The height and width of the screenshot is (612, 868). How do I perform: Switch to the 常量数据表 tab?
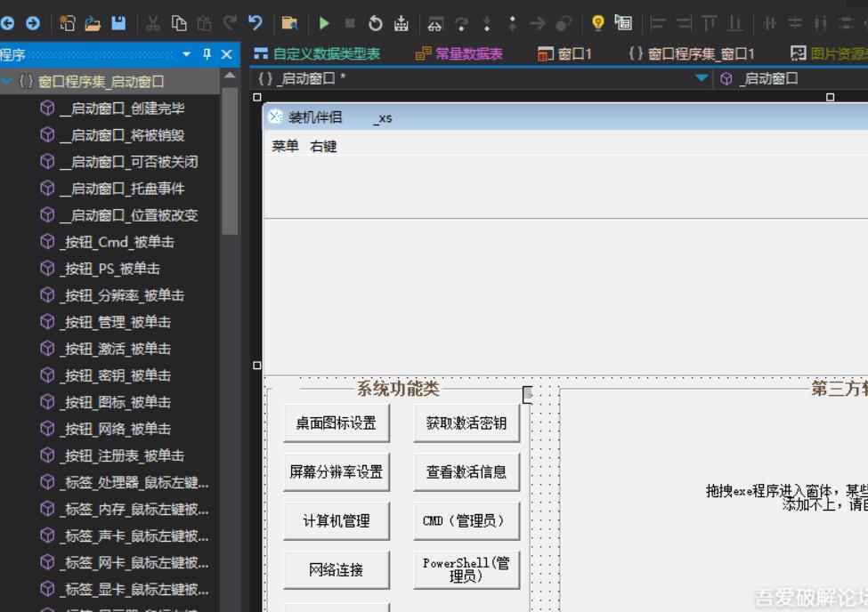coord(458,53)
